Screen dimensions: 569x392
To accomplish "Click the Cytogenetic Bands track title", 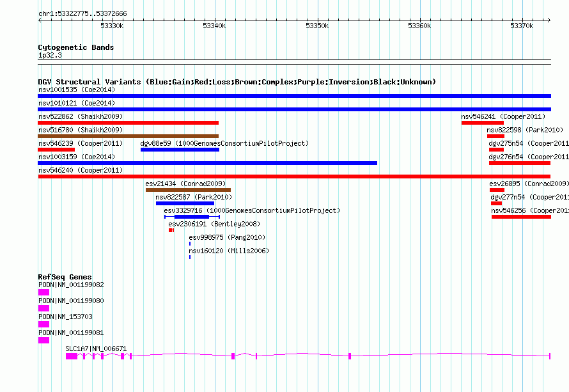I will pos(76,47).
